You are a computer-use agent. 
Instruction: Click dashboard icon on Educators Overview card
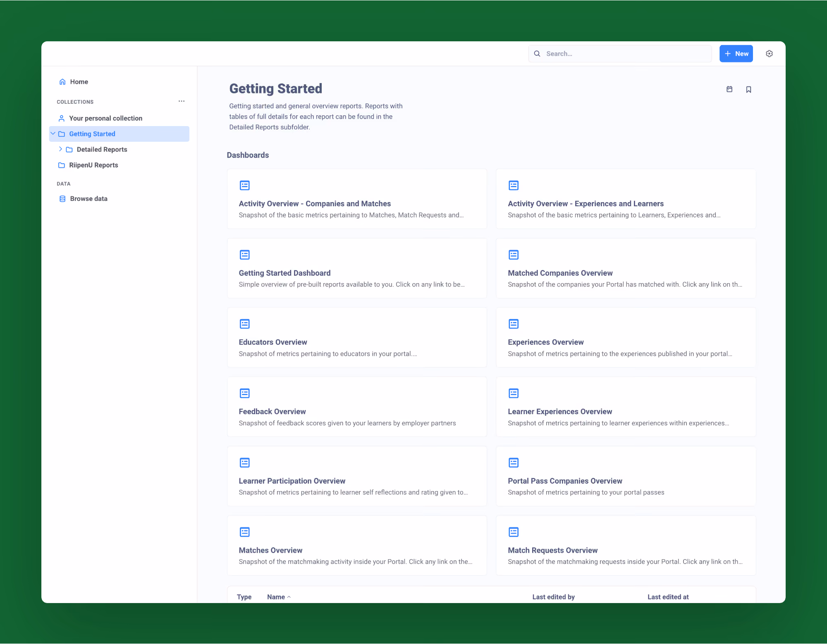pyautogui.click(x=245, y=324)
